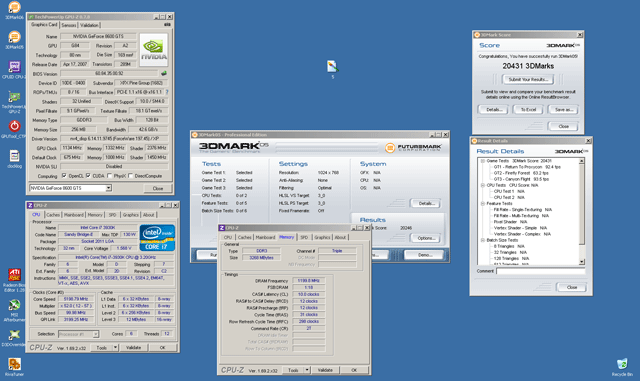The width and height of the screenshot is (640, 381).
Task: Select the CPU Test 1 result row
Action: pyautogui.click(x=509, y=191)
